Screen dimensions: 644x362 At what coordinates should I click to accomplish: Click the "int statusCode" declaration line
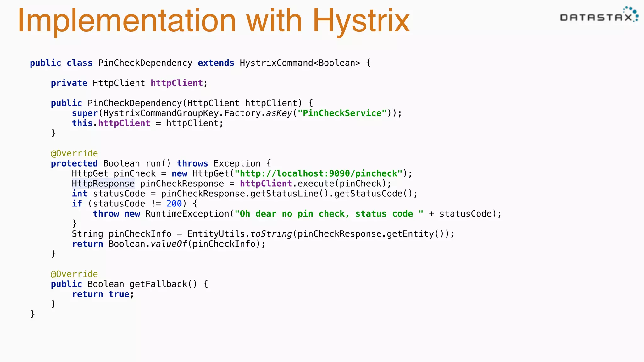(245, 194)
